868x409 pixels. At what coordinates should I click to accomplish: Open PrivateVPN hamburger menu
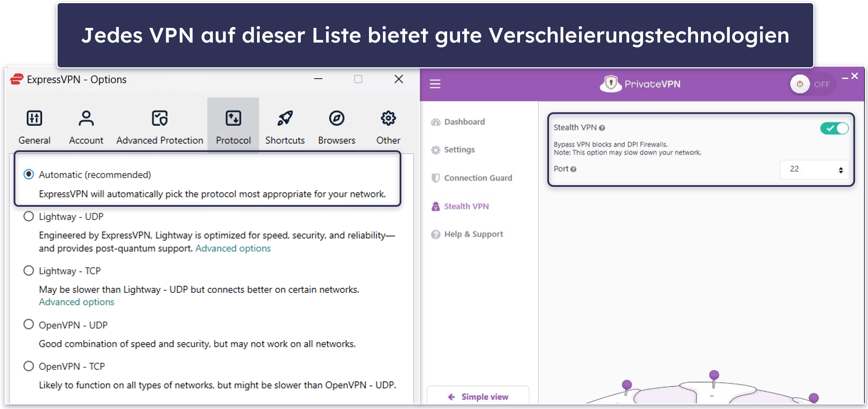click(x=435, y=84)
